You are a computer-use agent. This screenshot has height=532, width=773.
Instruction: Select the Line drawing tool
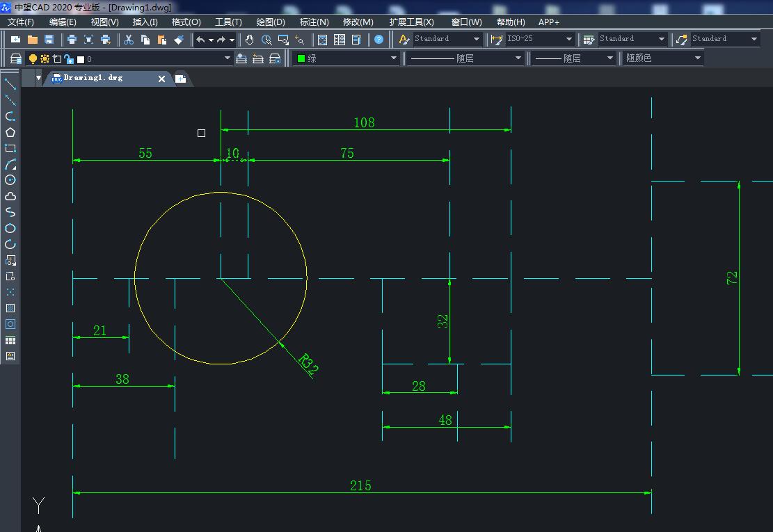tap(10, 84)
